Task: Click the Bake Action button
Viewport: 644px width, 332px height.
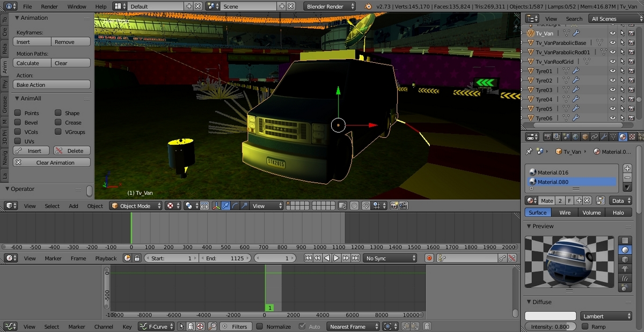Action: [52, 85]
